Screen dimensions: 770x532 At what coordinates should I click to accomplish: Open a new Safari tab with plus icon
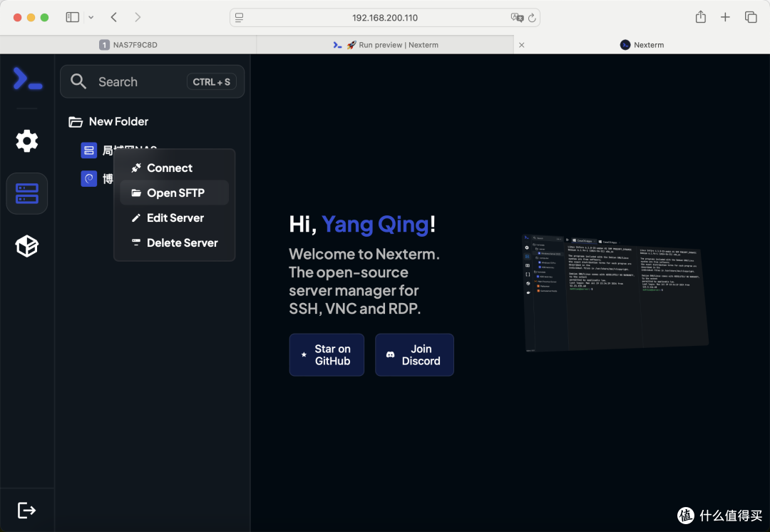pyautogui.click(x=725, y=17)
